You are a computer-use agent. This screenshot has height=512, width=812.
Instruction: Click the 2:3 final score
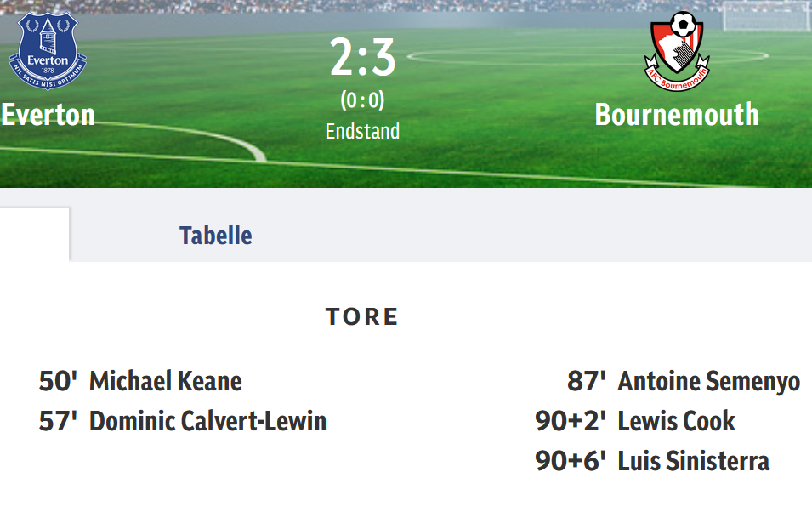coord(363,58)
